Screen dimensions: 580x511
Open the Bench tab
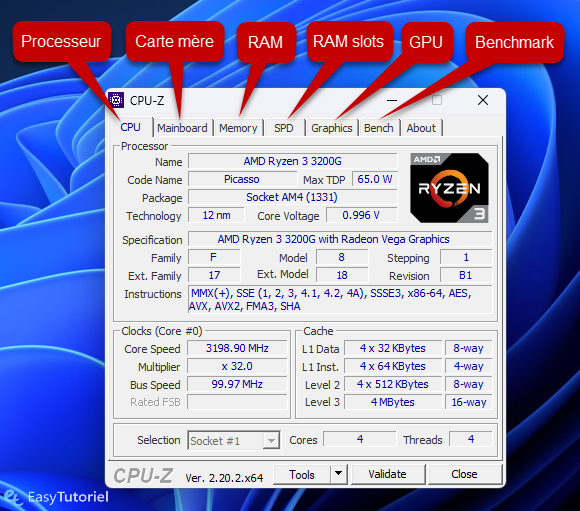click(379, 128)
